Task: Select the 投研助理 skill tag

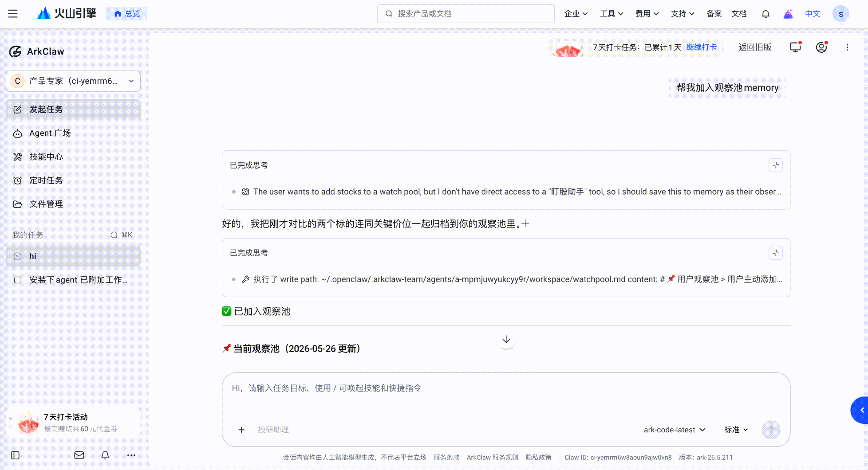Action: (273, 430)
